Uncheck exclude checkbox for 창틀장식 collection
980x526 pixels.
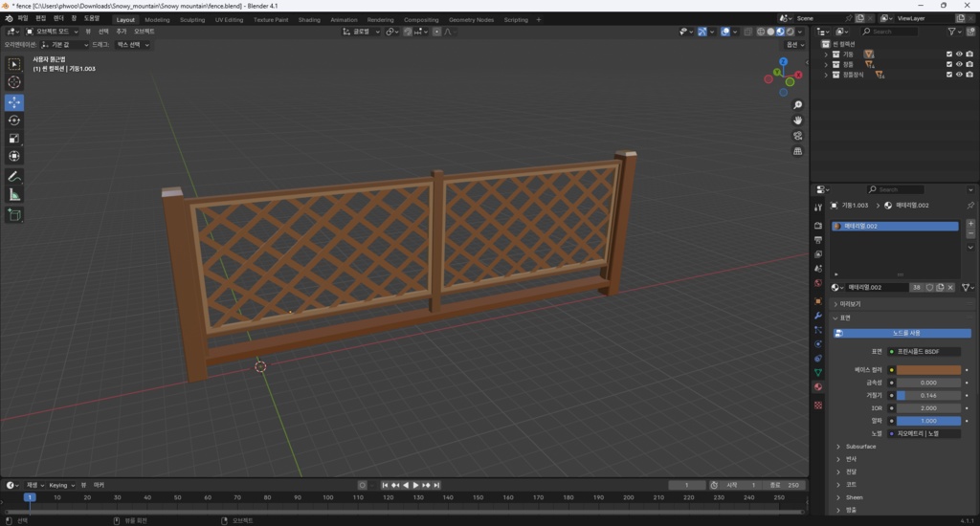click(949, 75)
